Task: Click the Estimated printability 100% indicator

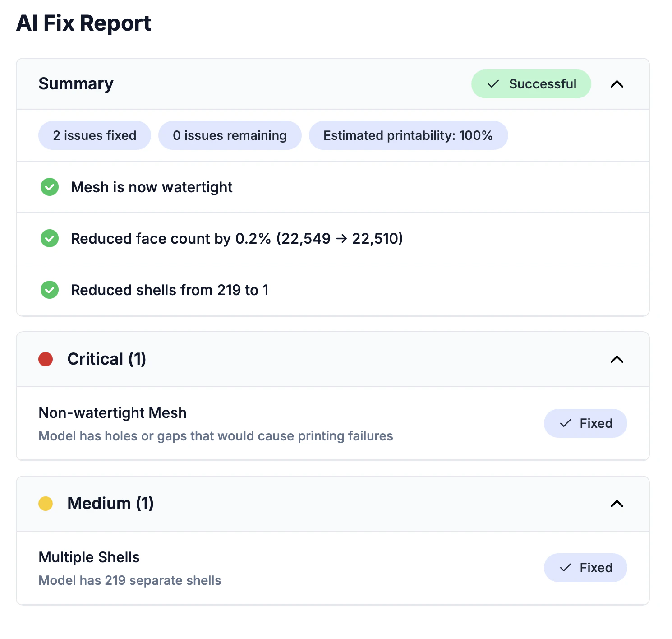Action: 408,135
